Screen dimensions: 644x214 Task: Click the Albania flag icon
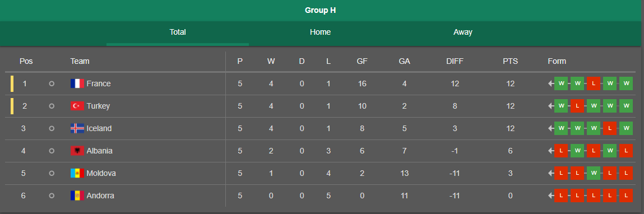point(77,151)
